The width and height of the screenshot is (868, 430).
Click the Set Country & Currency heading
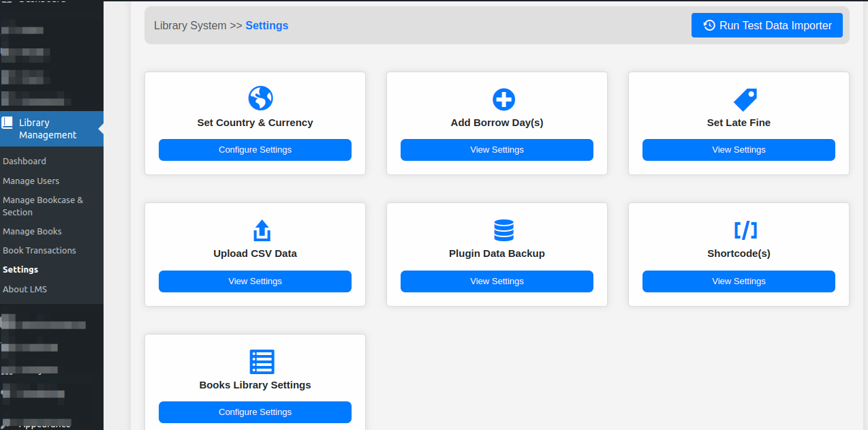click(x=255, y=123)
